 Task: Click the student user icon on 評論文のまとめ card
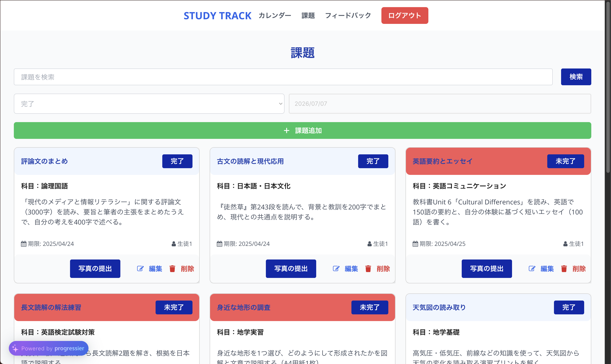tap(174, 244)
